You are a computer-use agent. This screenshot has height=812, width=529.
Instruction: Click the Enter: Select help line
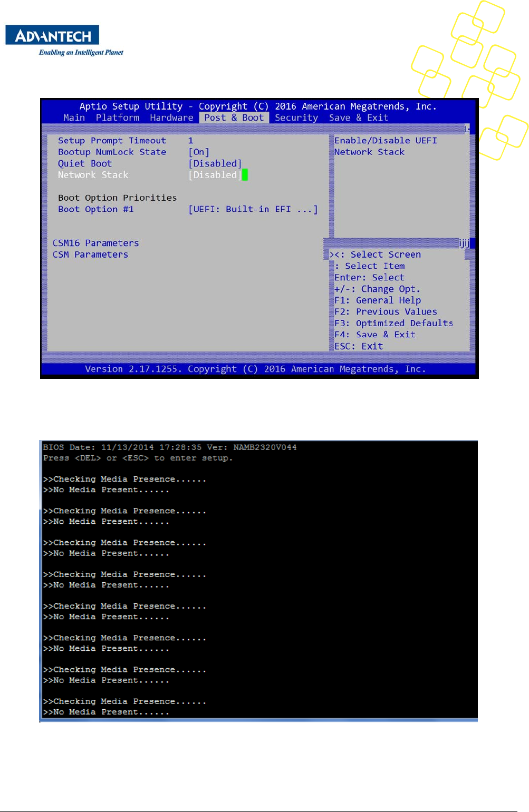pyautogui.click(x=369, y=278)
